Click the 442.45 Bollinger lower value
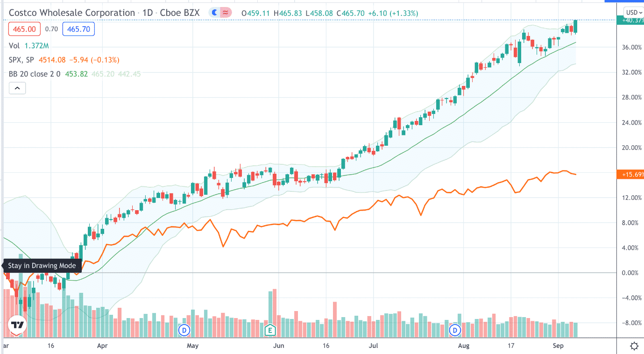644x354 pixels. click(x=130, y=74)
